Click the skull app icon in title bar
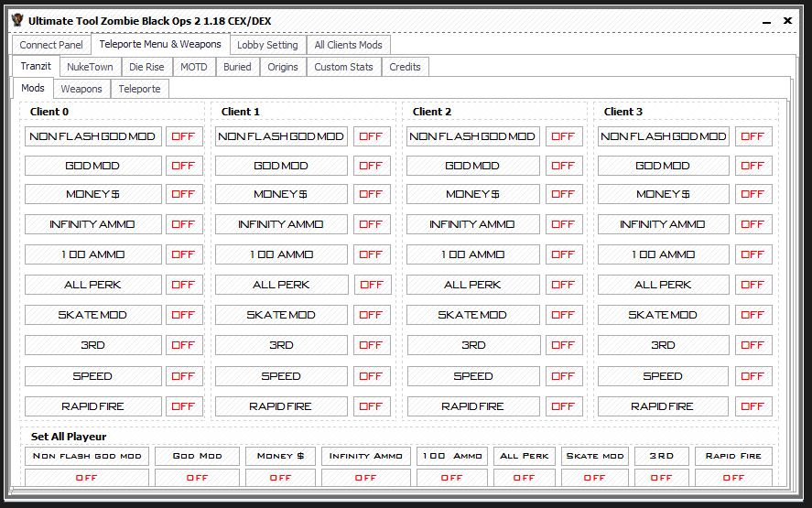The image size is (812, 508). coord(17,20)
